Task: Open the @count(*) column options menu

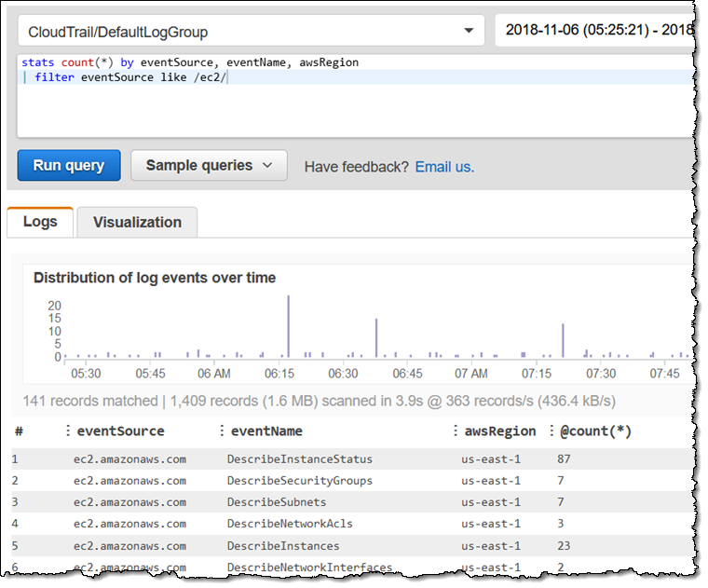Action: pyautogui.click(x=551, y=431)
